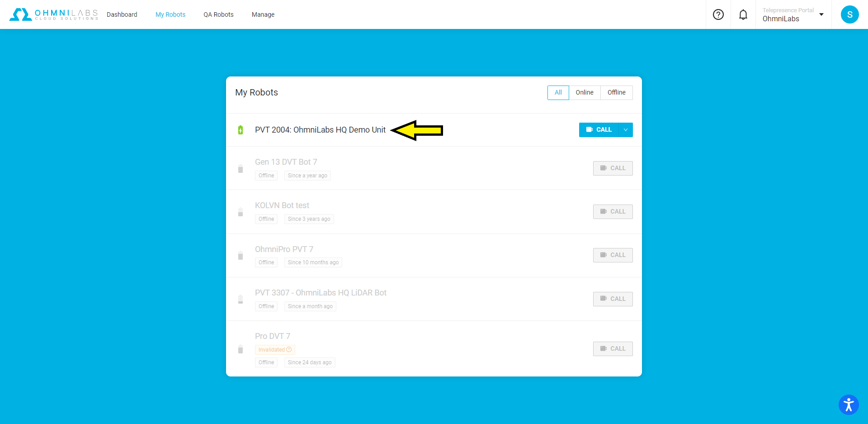Call PVT 2004 OhmniLabs HQ Demo Unit

599,130
